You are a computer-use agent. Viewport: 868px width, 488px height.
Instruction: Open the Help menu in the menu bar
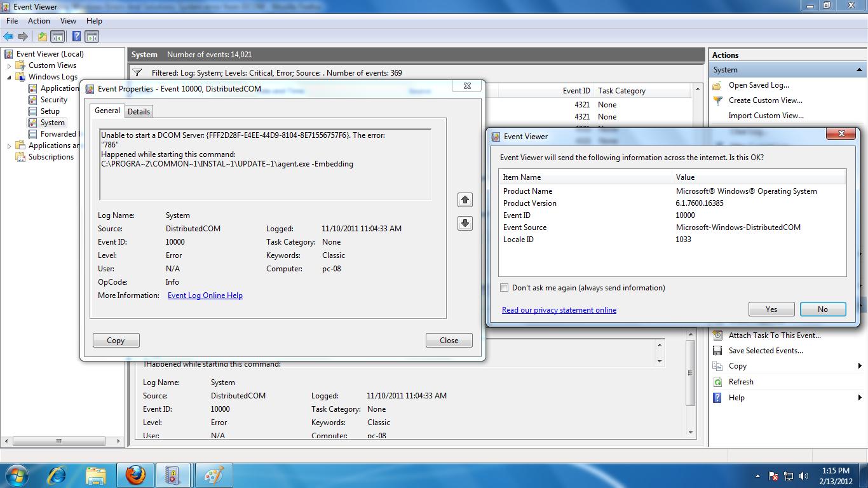tap(94, 21)
